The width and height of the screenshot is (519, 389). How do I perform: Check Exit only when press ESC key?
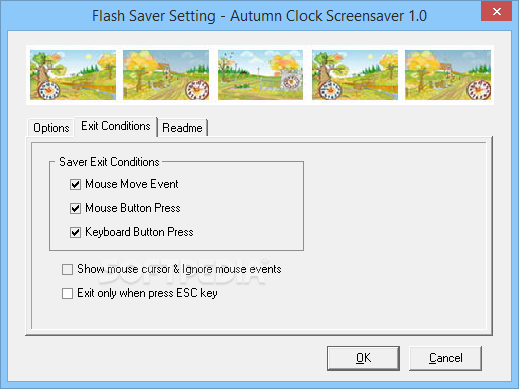(x=67, y=293)
